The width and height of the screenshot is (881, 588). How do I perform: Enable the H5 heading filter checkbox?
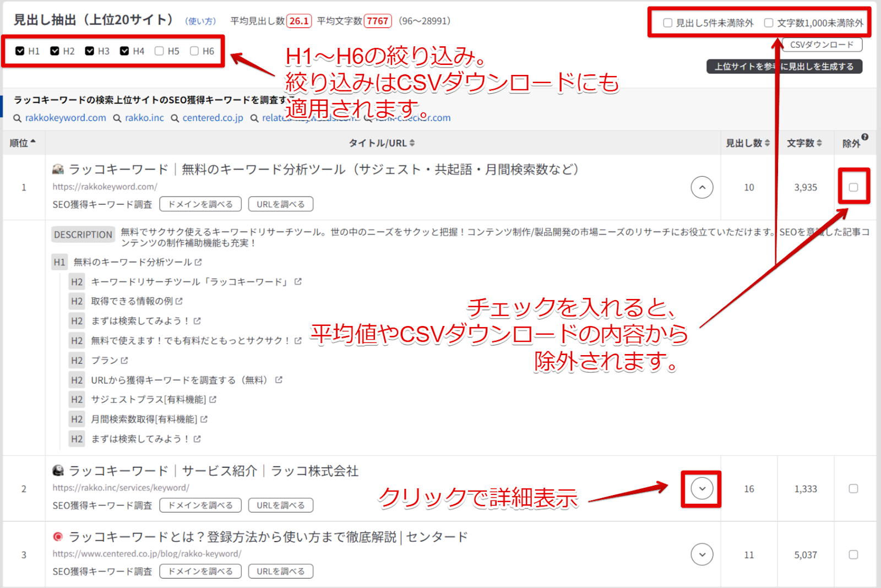[x=160, y=51]
